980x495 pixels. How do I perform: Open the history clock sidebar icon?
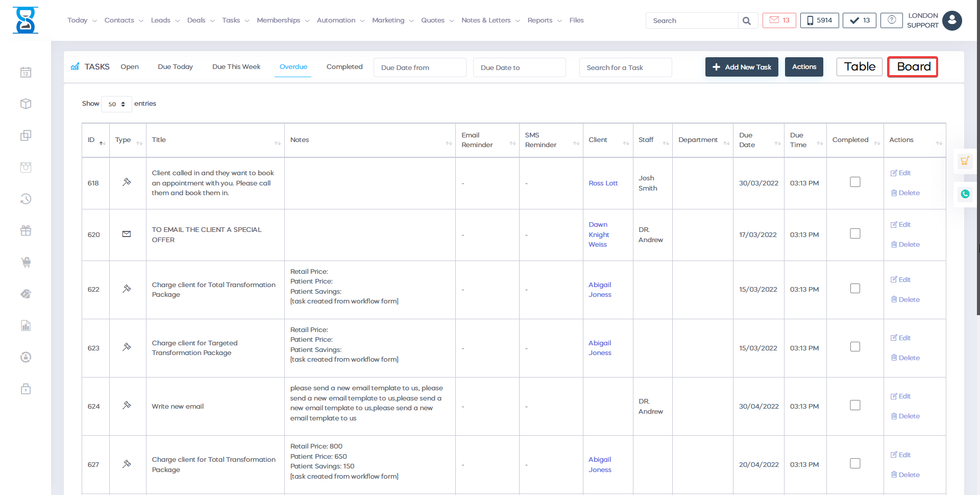pos(26,199)
